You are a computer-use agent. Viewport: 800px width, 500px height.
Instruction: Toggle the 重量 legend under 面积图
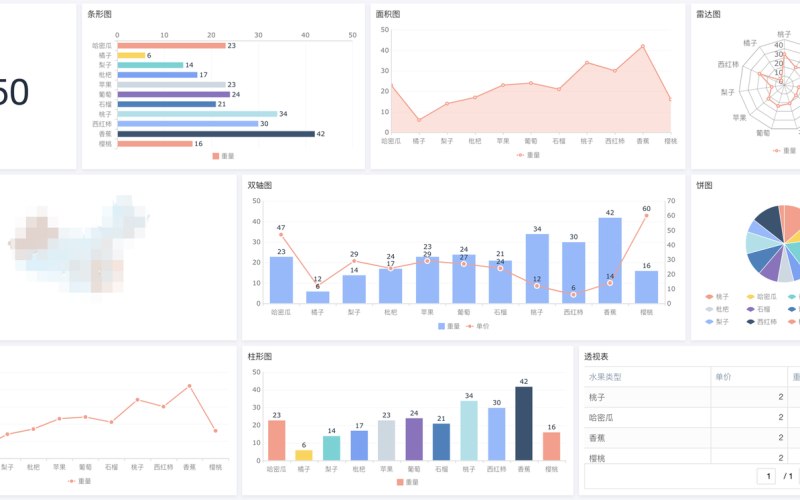point(528,155)
